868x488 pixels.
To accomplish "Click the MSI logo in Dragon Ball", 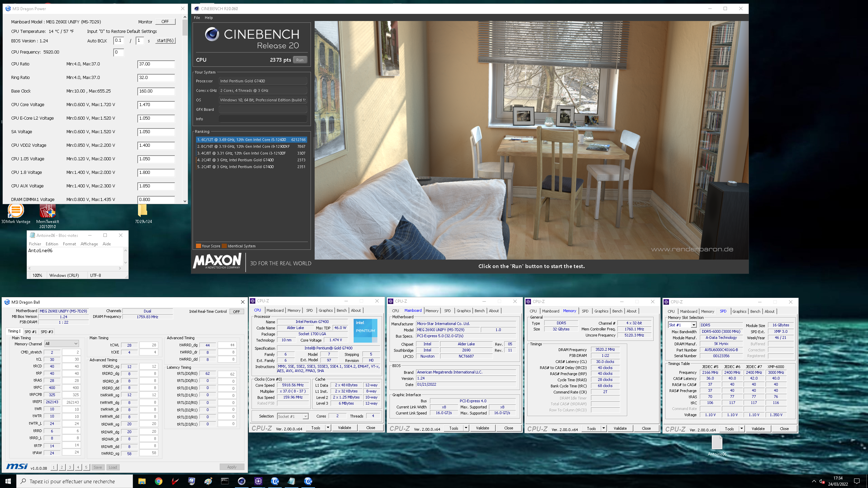I will [17, 467].
